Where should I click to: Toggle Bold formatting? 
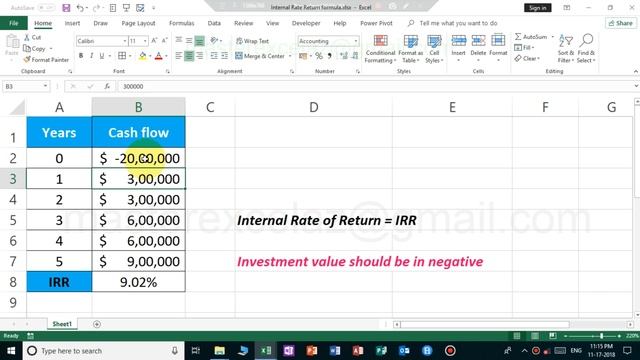point(81,56)
